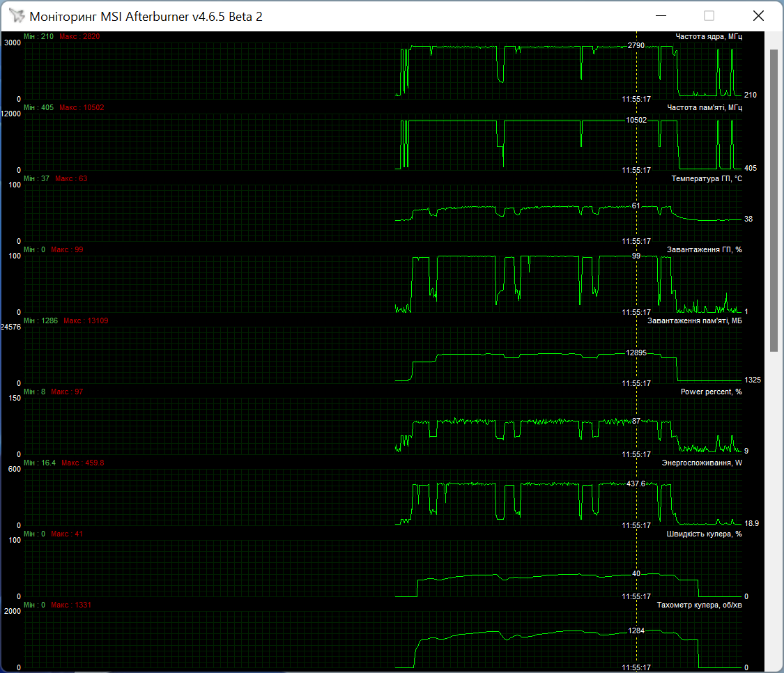This screenshot has width=784, height=673.
Task: Click the 'Макс : 1331' tachometer label
Action: [x=71, y=605]
